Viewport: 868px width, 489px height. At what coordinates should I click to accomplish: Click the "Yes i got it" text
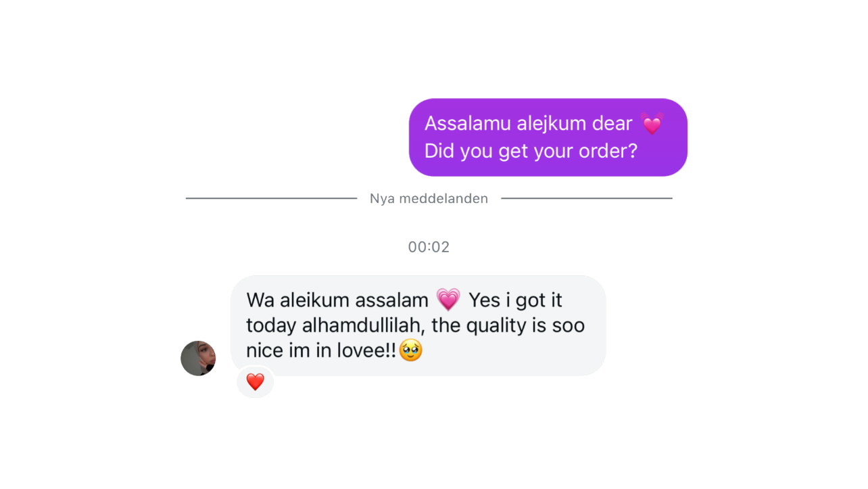coord(516,300)
